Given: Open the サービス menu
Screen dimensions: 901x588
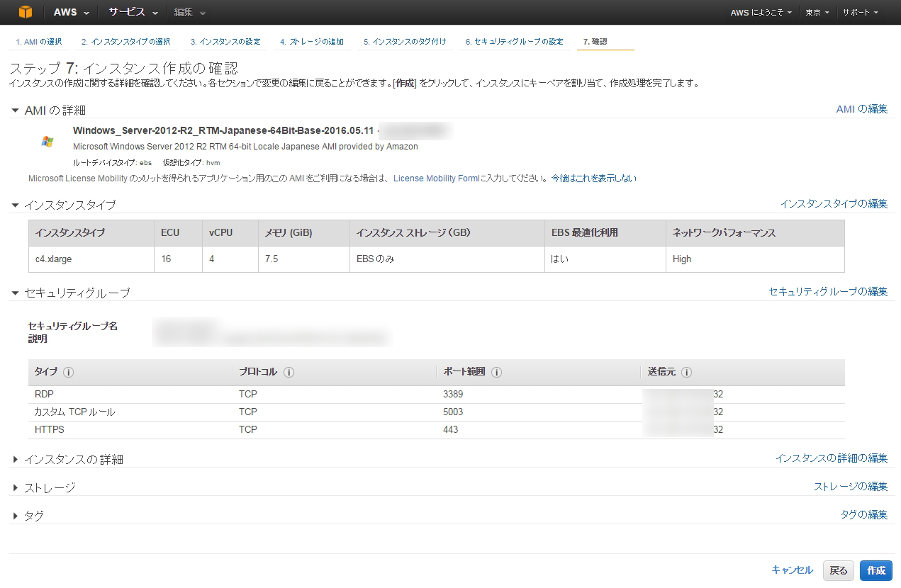Looking at the screenshot, I should [x=118, y=12].
